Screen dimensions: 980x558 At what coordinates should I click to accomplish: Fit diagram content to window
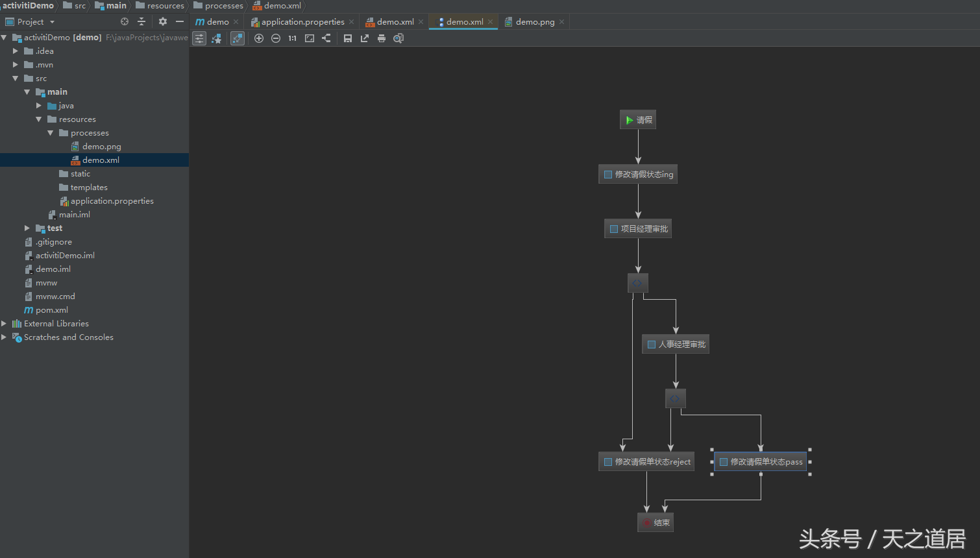tap(310, 38)
